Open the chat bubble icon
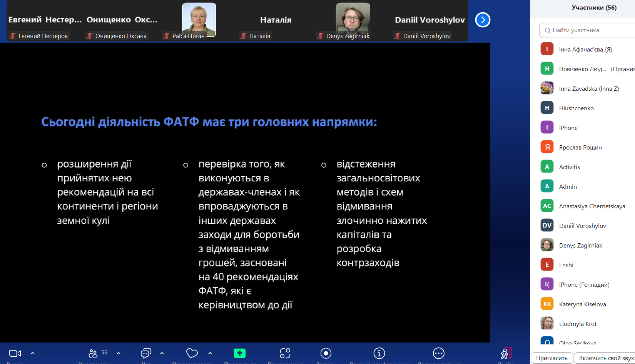635x364 pixels. coord(146,353)
